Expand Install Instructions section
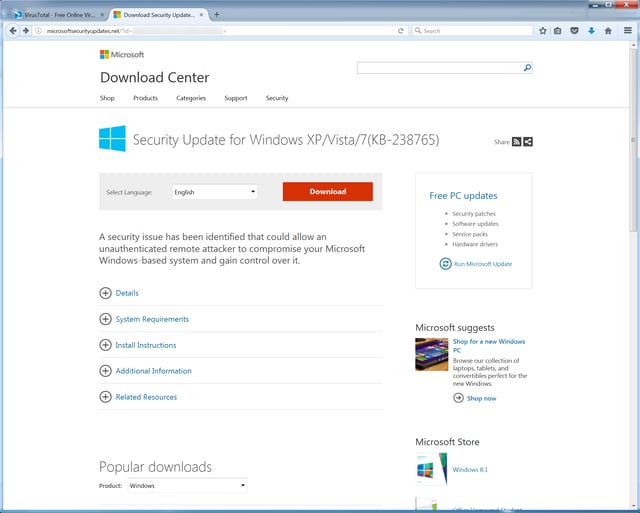Screen dimensions: 640x513 point(106,345)
